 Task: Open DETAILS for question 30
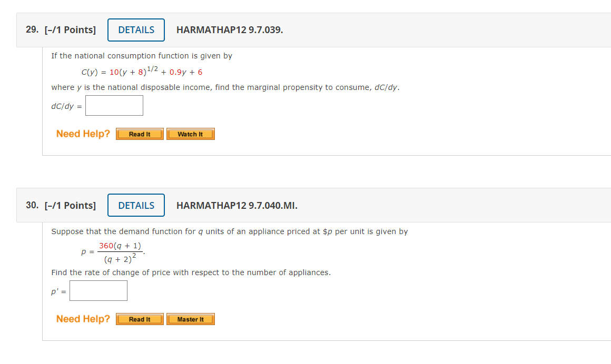136,205
